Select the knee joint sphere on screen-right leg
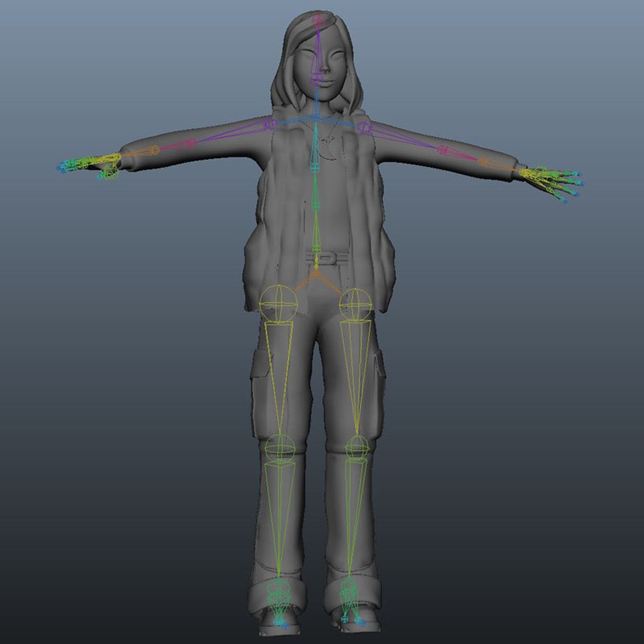The image size is (644, 644). point(357,447)
